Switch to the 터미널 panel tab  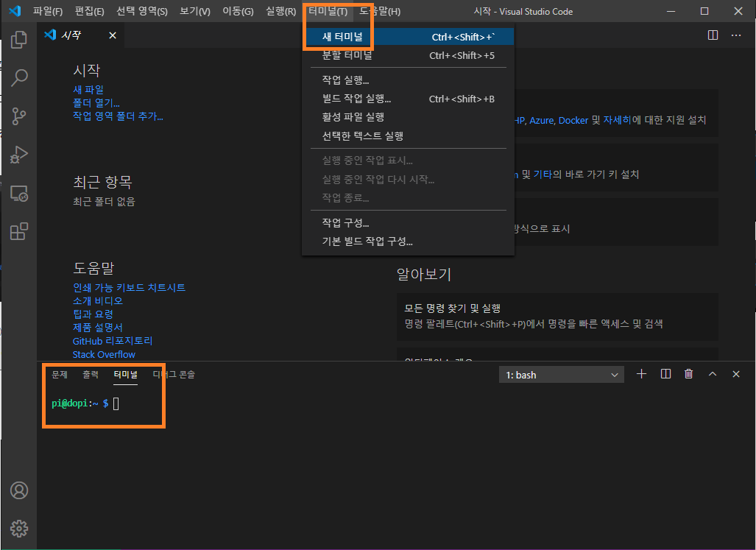point(125,375)
